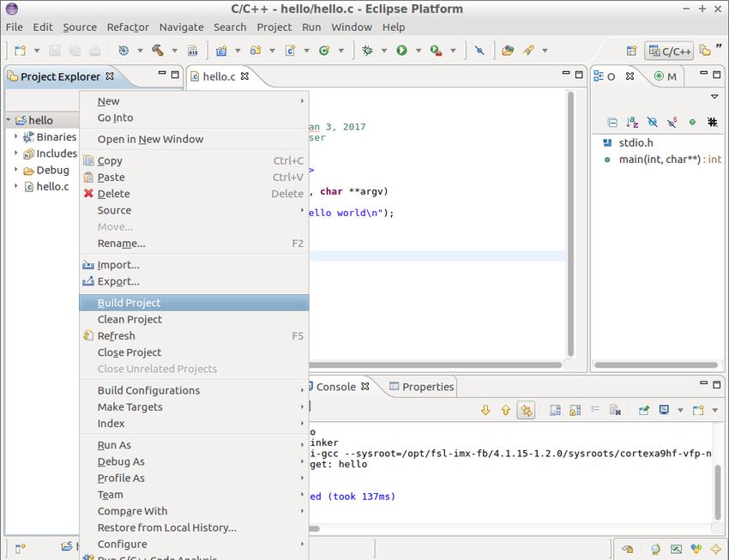Click the Console vertical scrollbar
The width and height of the screenshot is (729, 560).
click(717, 492)
